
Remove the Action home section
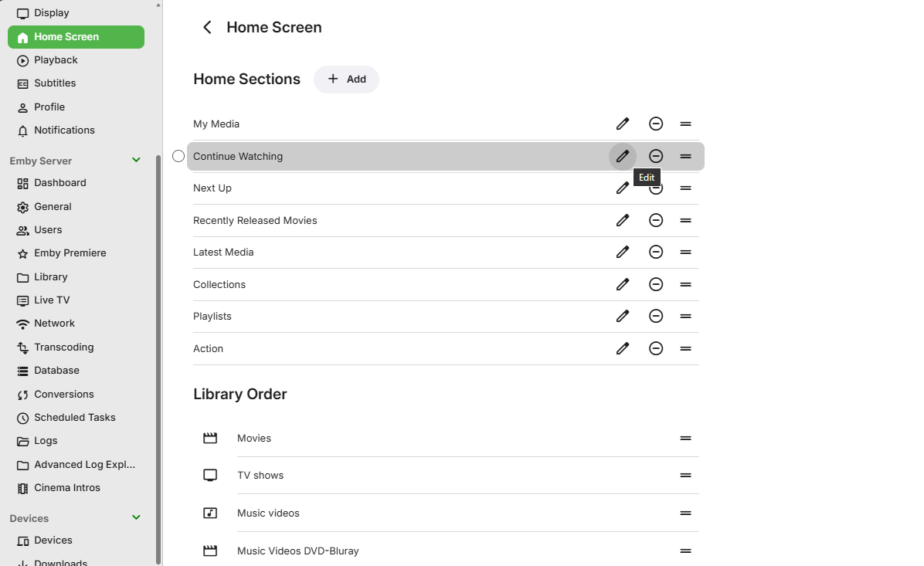coord(656,348)
